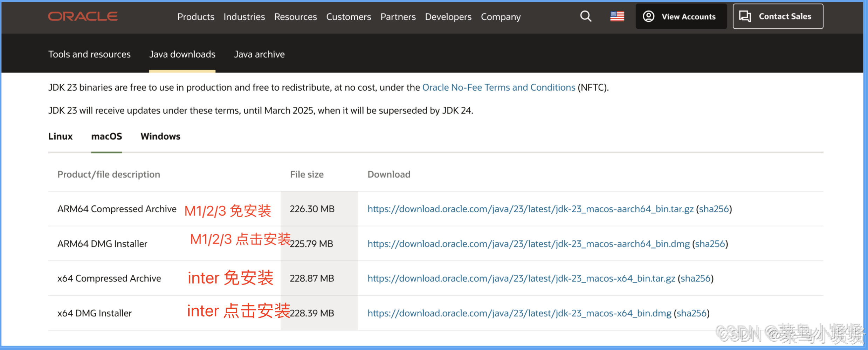Click the Download column header
The width and height of the screenshot is (868, 350).
(x=389, y=174)
